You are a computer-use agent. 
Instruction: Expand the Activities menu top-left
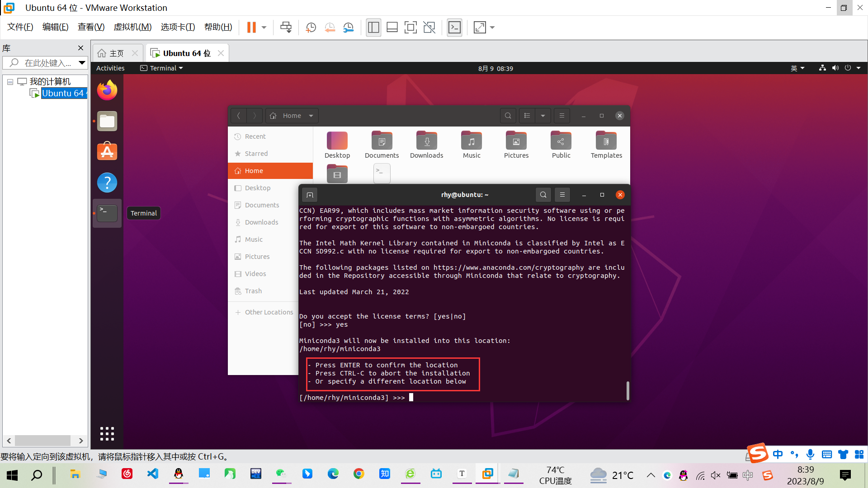[110, 68]
